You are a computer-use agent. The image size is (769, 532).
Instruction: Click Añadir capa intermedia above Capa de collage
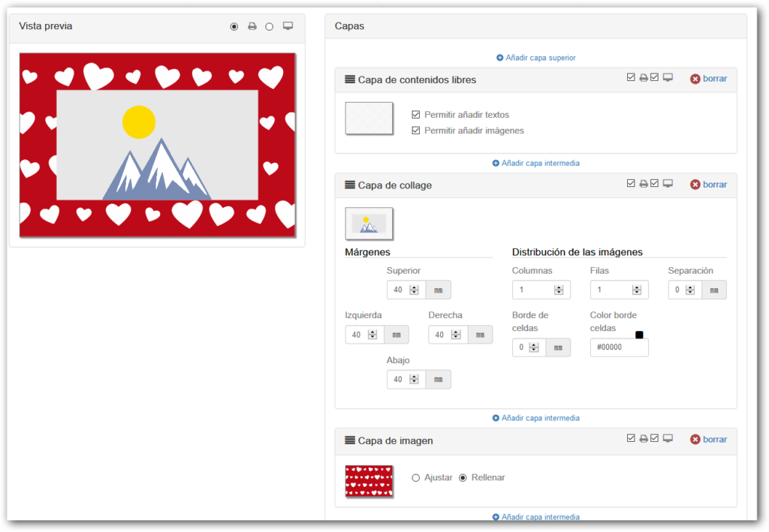(x=536, y=163)
